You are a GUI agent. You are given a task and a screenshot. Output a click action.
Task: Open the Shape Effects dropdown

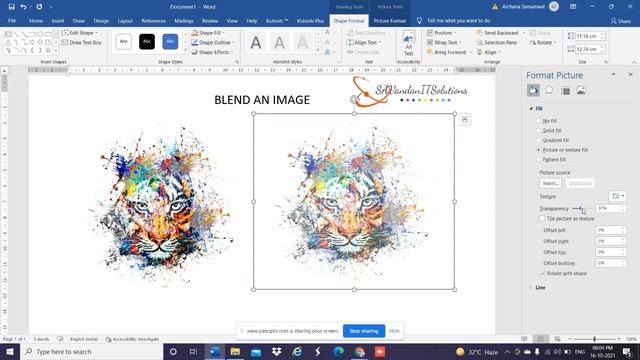point(212,52)
